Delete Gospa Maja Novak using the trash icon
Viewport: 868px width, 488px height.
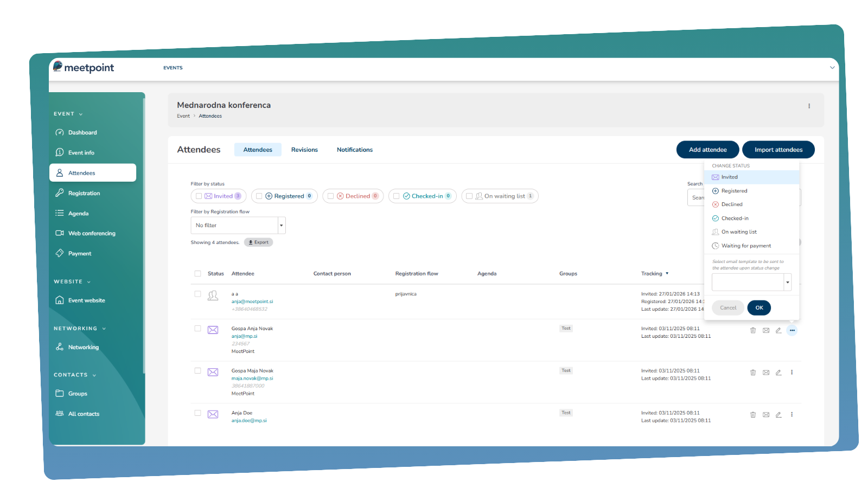753,373
